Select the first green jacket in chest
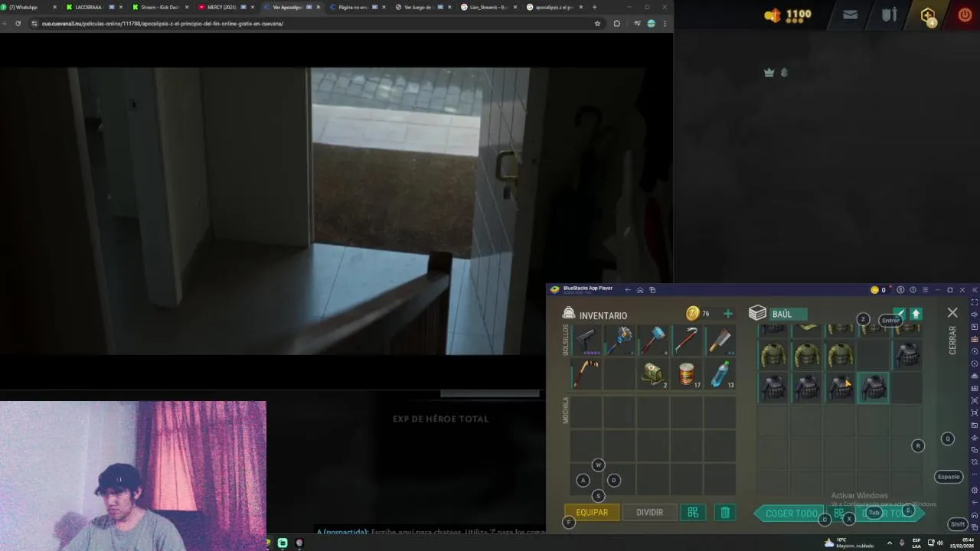Screen dimensions: 980x551 click(x=773, y=355)
